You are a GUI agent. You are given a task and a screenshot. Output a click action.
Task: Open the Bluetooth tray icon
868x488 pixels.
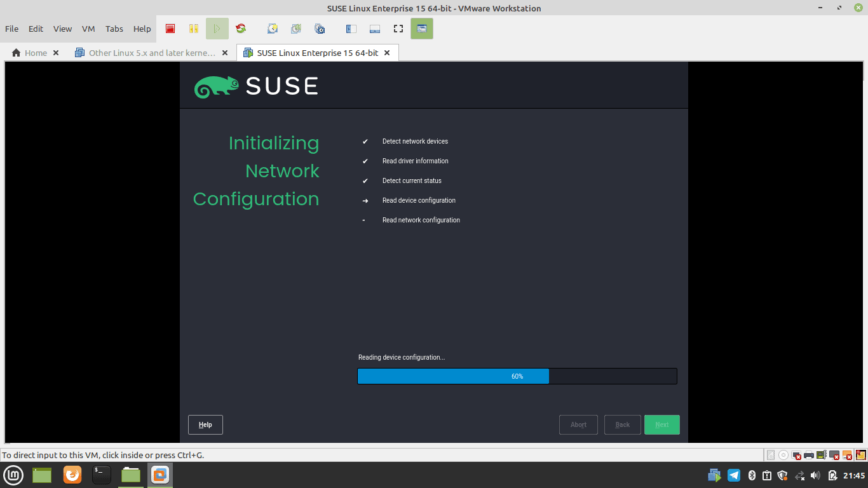coord(751,475)
